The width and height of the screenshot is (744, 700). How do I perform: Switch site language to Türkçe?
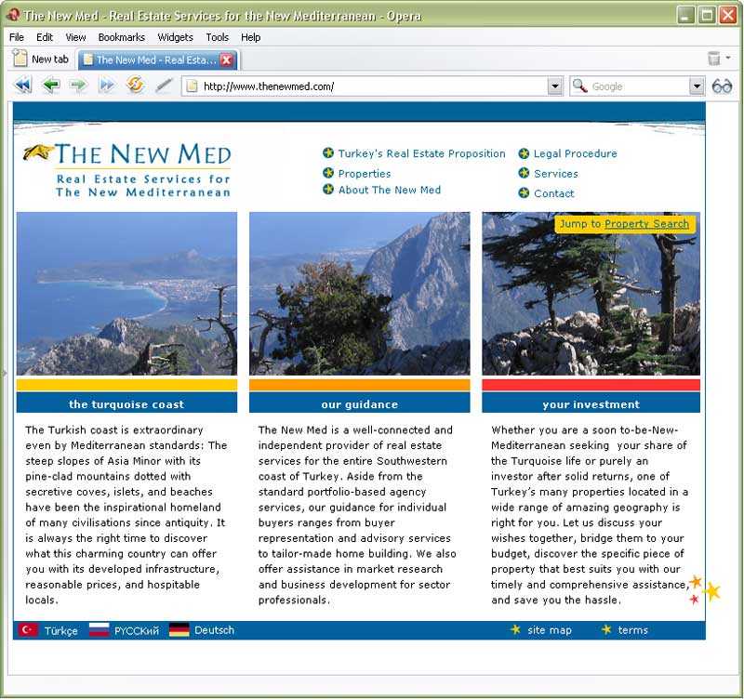[x=60, y=630]
